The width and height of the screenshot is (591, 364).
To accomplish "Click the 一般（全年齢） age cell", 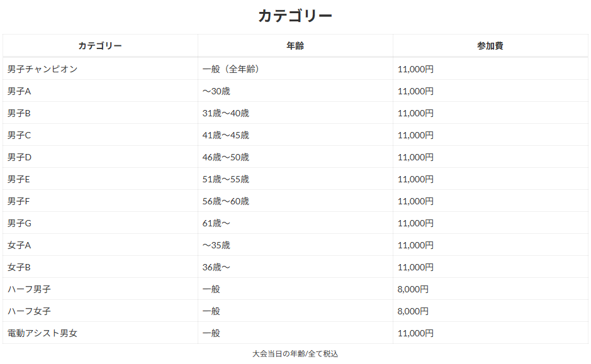I will (x=231, y=69).
